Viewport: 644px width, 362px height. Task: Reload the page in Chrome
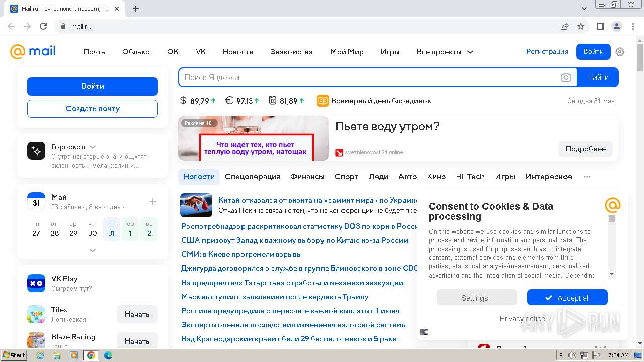pos(43,26)
